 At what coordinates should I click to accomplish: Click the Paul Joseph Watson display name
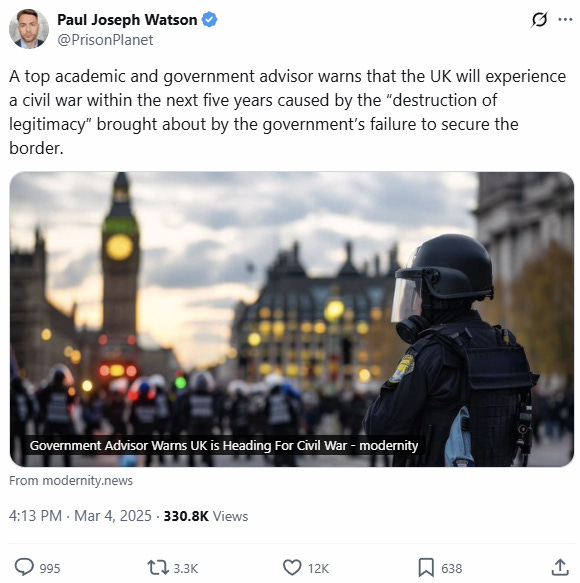click(127, 20)
